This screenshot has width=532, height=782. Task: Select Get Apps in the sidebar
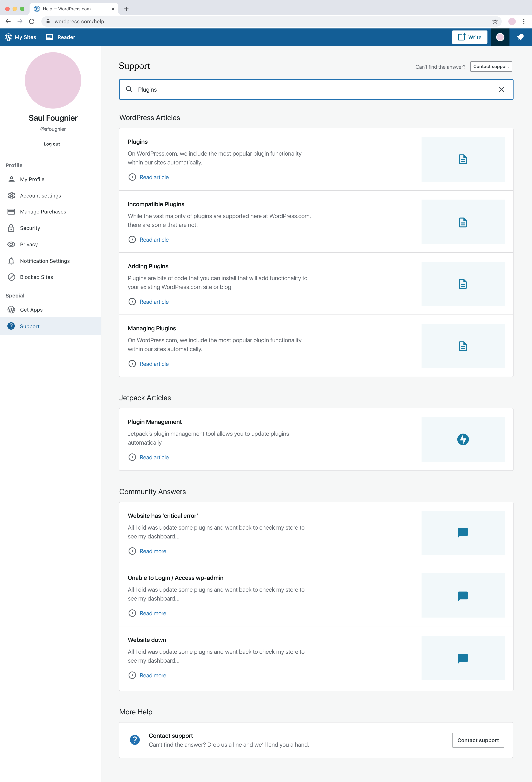click(x=31, y=310)
